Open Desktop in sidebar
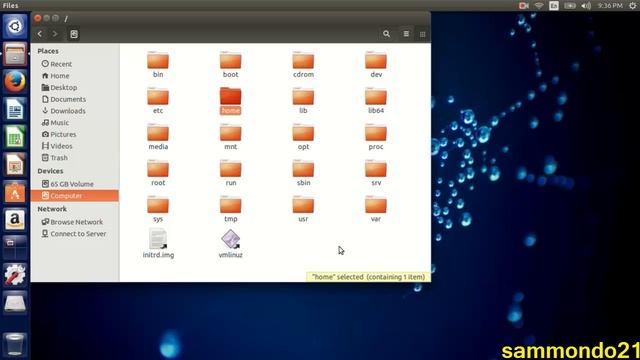This screenshot has width=640, height=360. [59, 87]
